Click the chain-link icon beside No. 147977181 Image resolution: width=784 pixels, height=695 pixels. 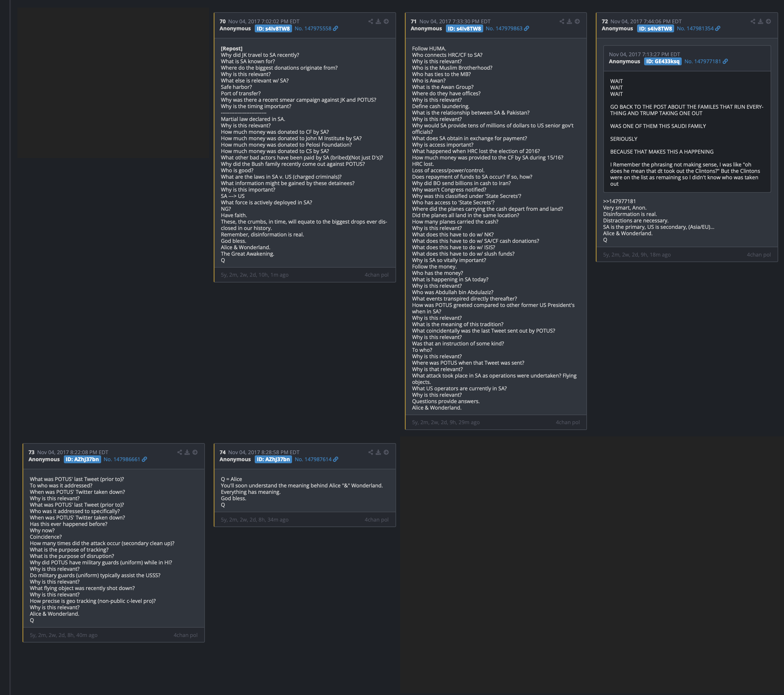pyautogui.click(x=725, y=62)
